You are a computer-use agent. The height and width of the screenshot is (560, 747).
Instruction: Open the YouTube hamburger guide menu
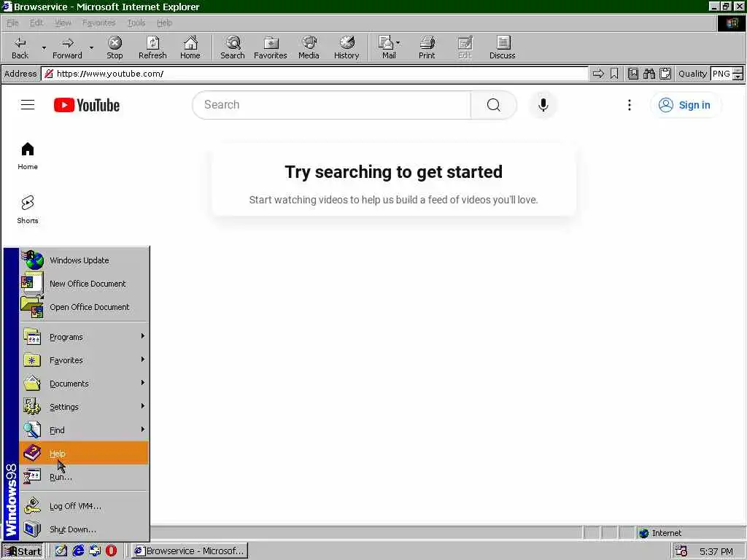28,105
